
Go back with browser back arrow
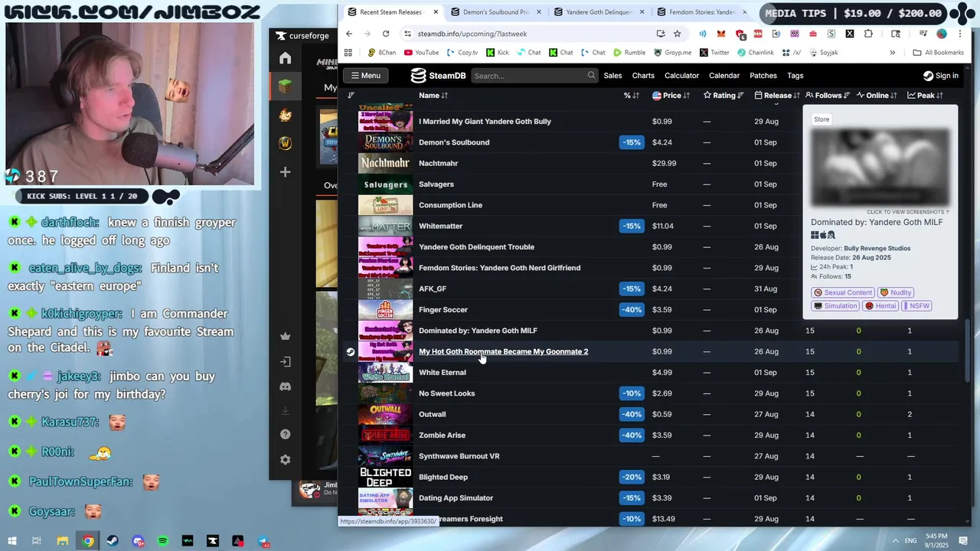click(x=349, y=34)
